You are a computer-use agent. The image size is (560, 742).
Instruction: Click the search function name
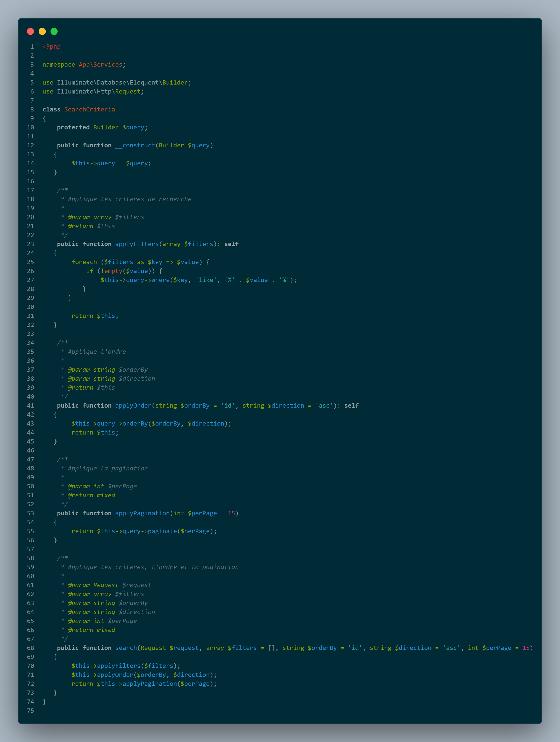(126, 648)
